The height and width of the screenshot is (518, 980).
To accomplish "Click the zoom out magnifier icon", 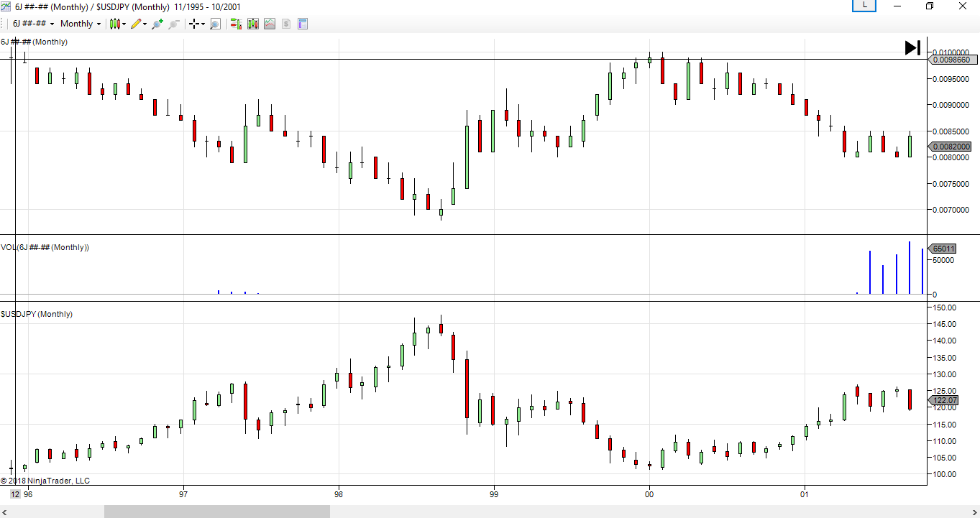I will point(174,24).
